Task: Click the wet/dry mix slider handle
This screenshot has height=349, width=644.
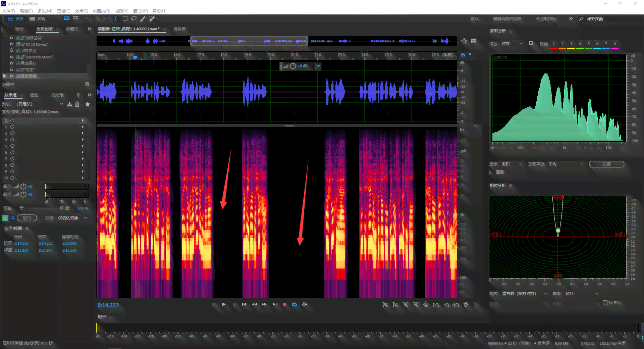Action: (x=61, y=208)
